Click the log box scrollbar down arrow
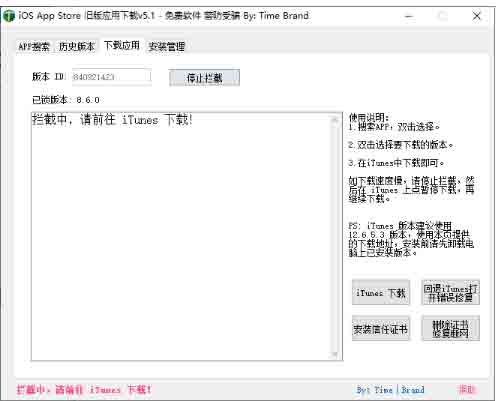496x401 pixels. (334, 354)
